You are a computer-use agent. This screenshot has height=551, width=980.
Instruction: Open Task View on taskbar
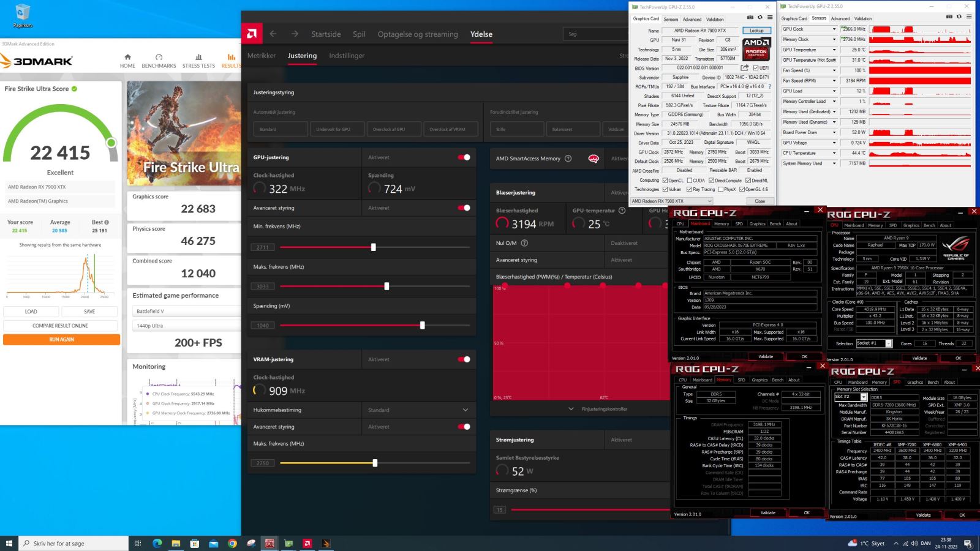[x=138, y=543]
